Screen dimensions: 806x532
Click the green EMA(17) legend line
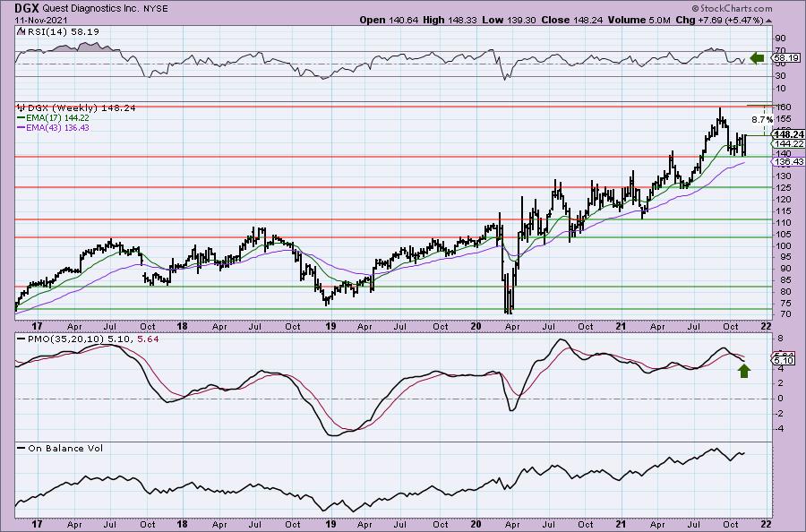tap(21, 117)
